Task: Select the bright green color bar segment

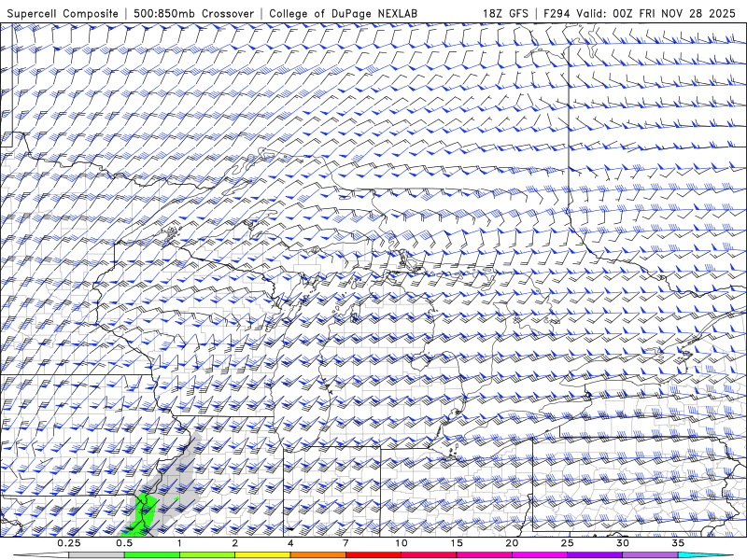Action: 152,555
